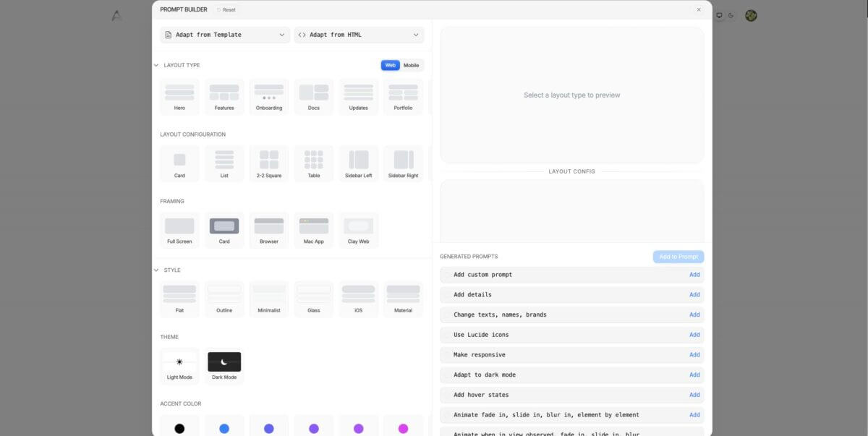Screen dimensions: 868x436
Task: Open the Adapt from Template dropdown
Action: click(225, 35)
